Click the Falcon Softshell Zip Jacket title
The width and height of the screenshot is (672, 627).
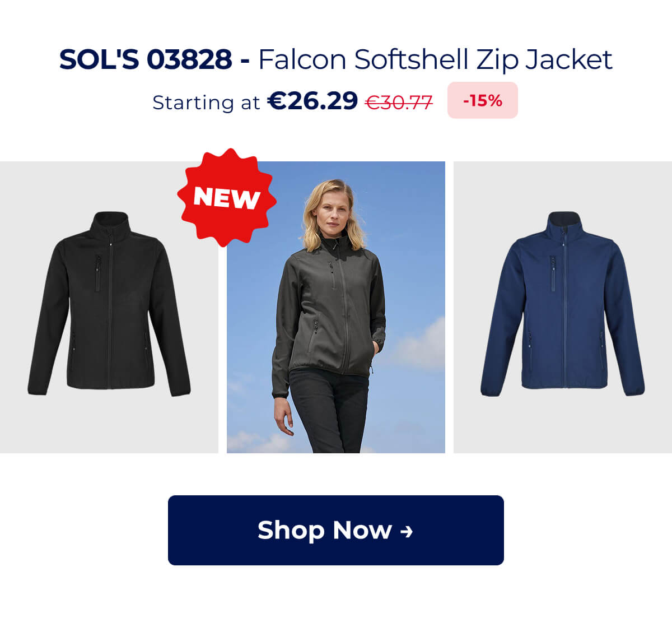pos(435,60)
